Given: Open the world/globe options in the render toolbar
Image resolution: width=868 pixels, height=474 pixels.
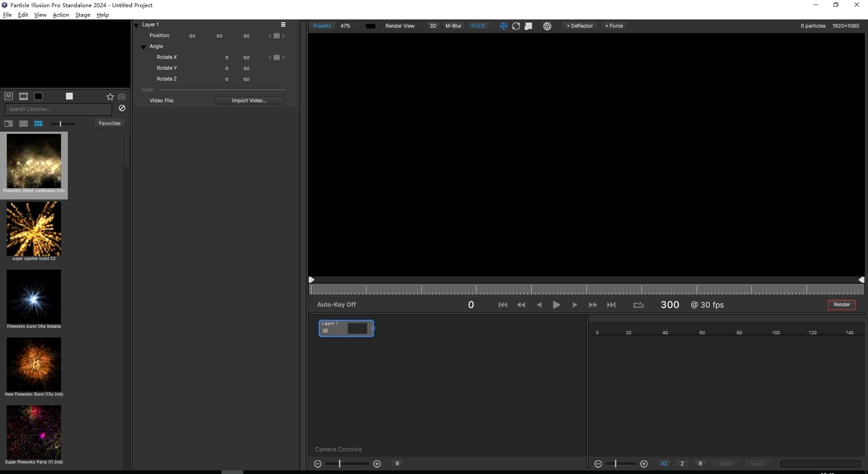Looking at the screenshot, I should click(547, 26).
